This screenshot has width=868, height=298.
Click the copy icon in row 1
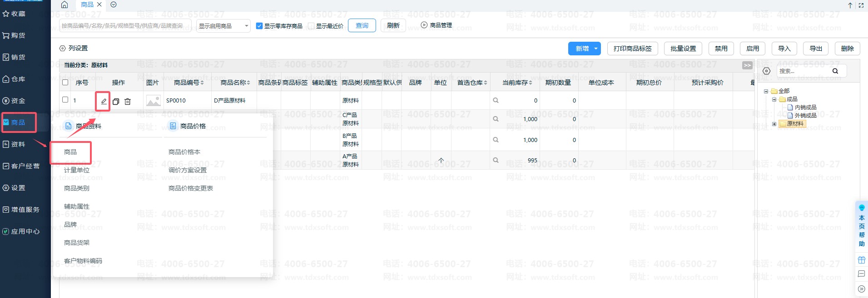pyautogui.click(x=116, y=102)
